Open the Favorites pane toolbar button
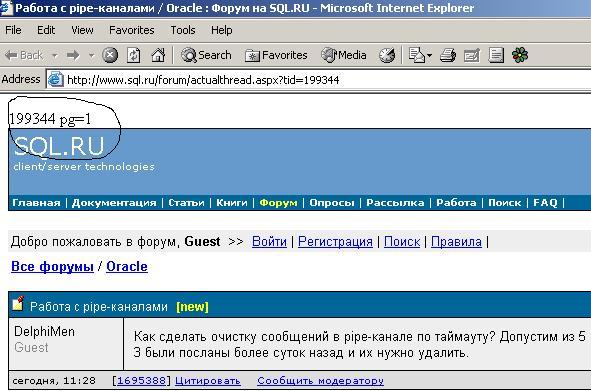This screenshot has height=391, width=591. (276, 55)
